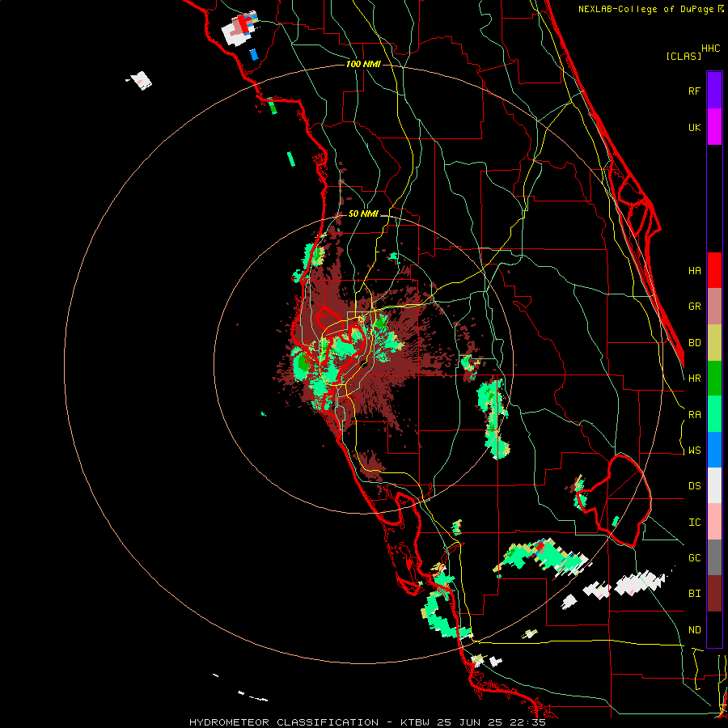Click the ND legend label

[694, 630]
